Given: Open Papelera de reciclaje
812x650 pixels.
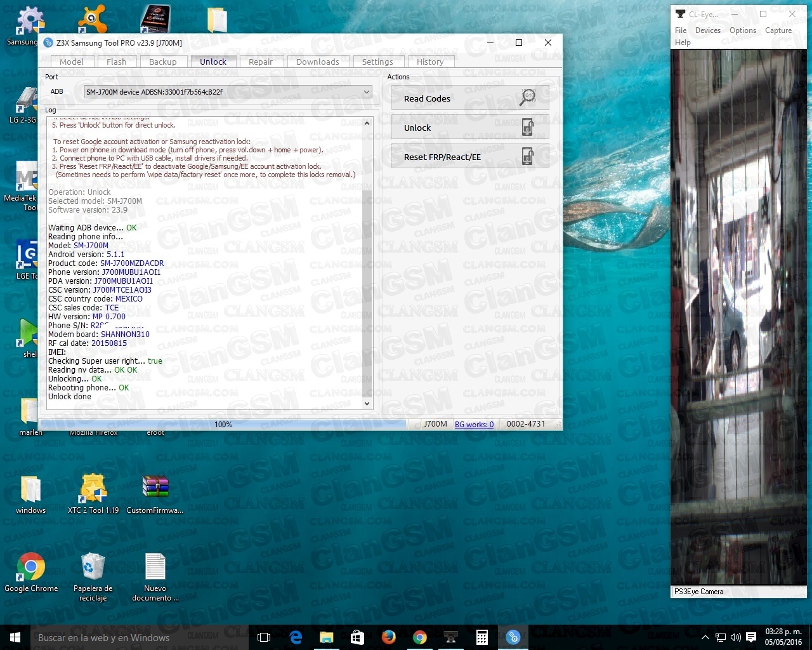Looking at the screenshot, I should point(93,578).
